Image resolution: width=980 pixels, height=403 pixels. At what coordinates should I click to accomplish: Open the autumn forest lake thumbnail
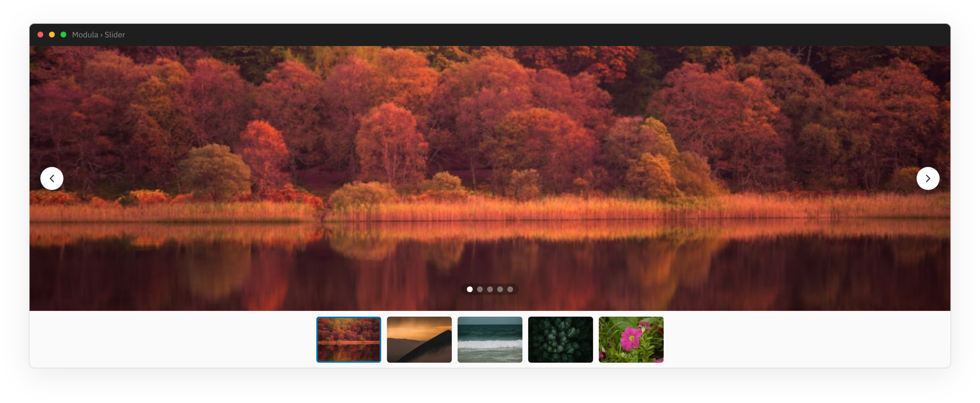point(349,340)
